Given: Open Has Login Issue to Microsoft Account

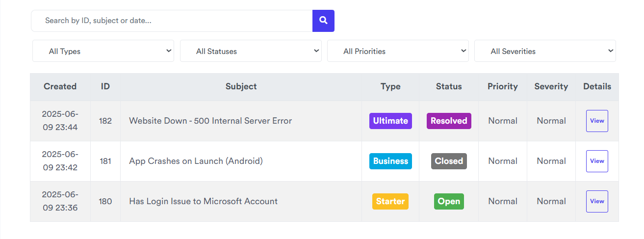Looking at the screenshot, I should 203,201.
